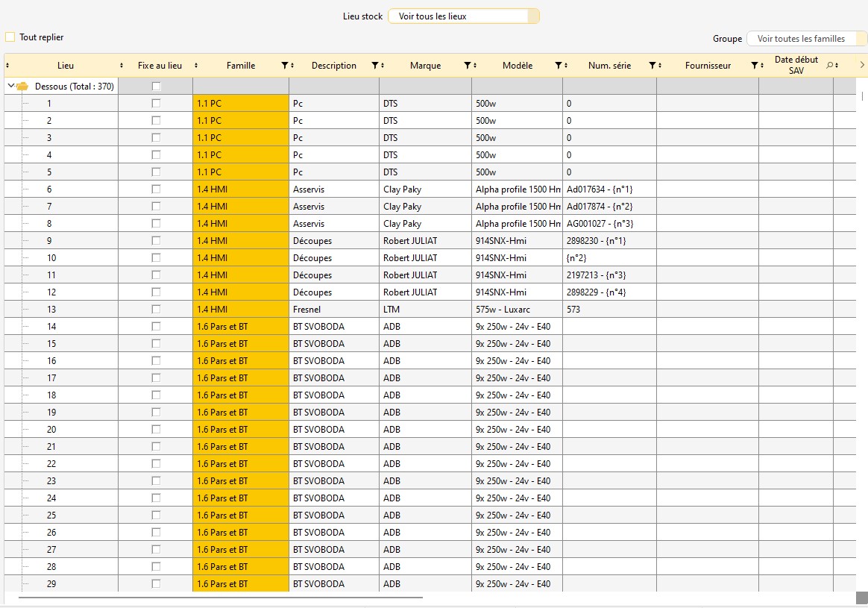Select the yellow 1.4 HMI cell on row 6

coord(240,189)
